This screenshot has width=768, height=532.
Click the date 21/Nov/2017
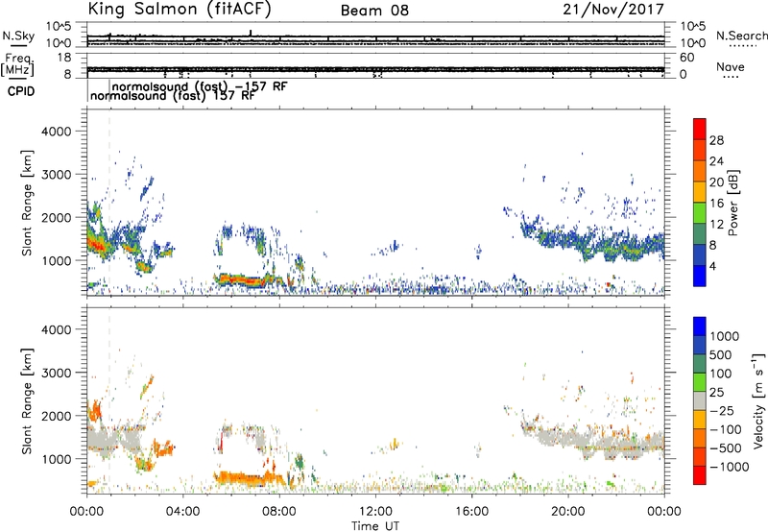pos(613,10)
